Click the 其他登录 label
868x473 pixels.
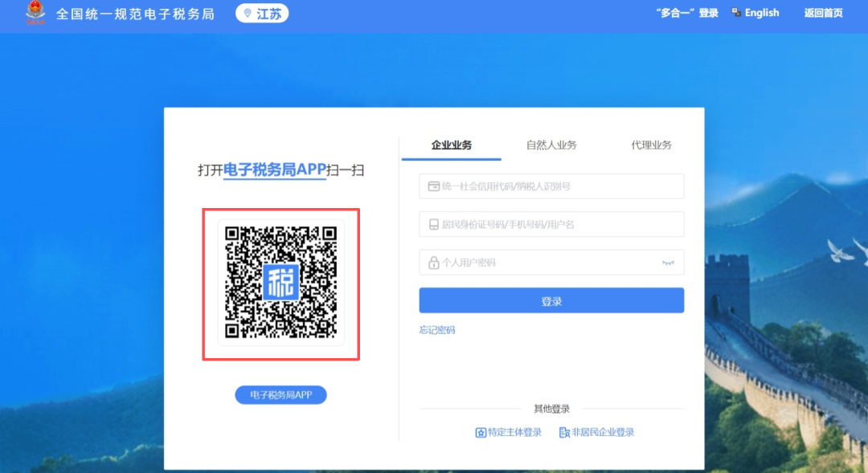551,409
